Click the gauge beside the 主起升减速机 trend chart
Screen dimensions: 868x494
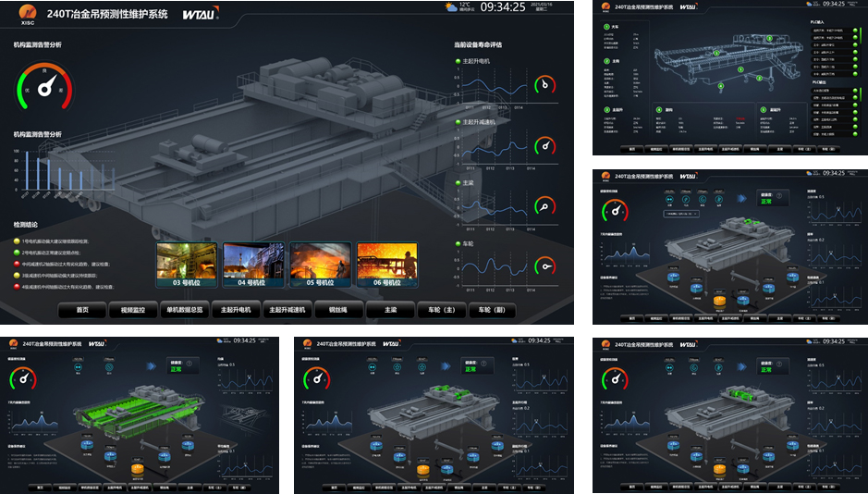pos(545,146)
